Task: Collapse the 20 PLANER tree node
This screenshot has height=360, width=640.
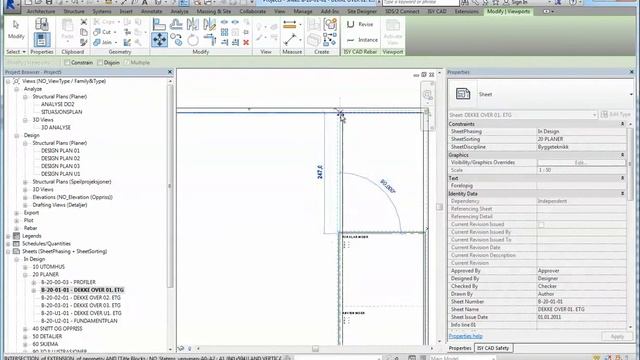Action: (25, 275)
